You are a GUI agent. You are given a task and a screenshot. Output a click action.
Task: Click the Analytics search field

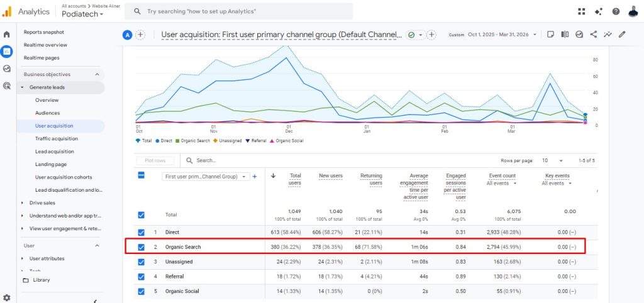tap(239, 11)
